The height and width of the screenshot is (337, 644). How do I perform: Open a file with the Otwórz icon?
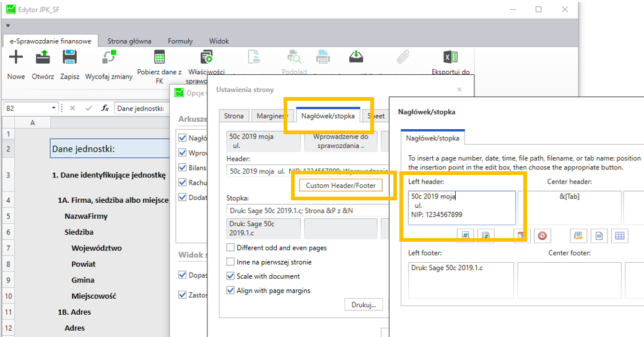43,57
